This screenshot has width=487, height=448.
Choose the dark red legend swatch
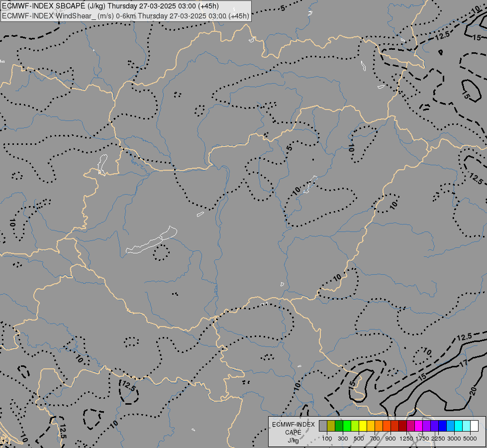(x=402, y=426)
